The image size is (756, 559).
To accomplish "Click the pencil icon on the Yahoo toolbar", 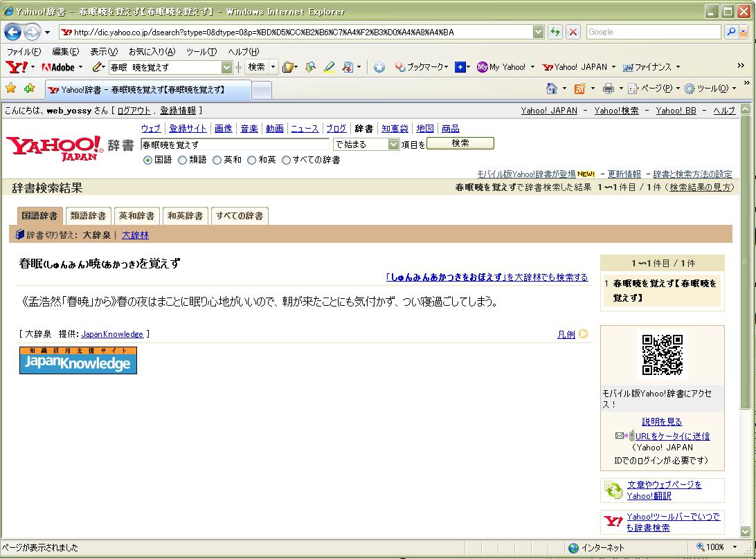I will coord(98,67).
